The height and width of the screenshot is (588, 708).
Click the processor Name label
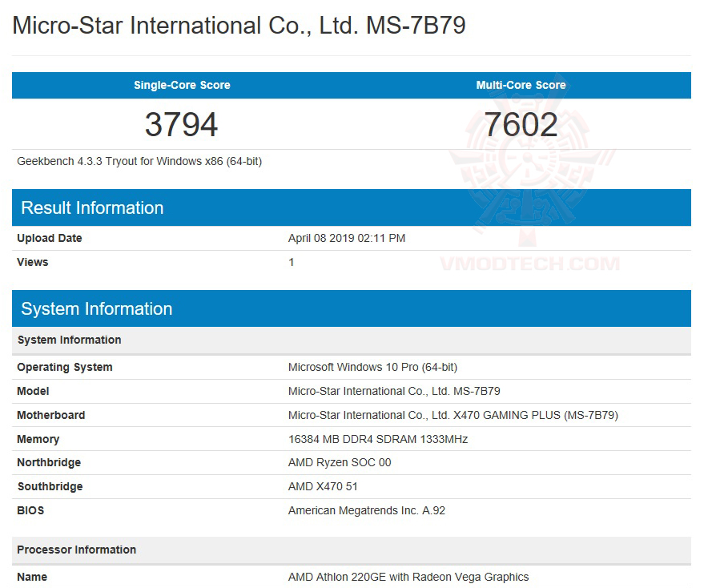32,577
